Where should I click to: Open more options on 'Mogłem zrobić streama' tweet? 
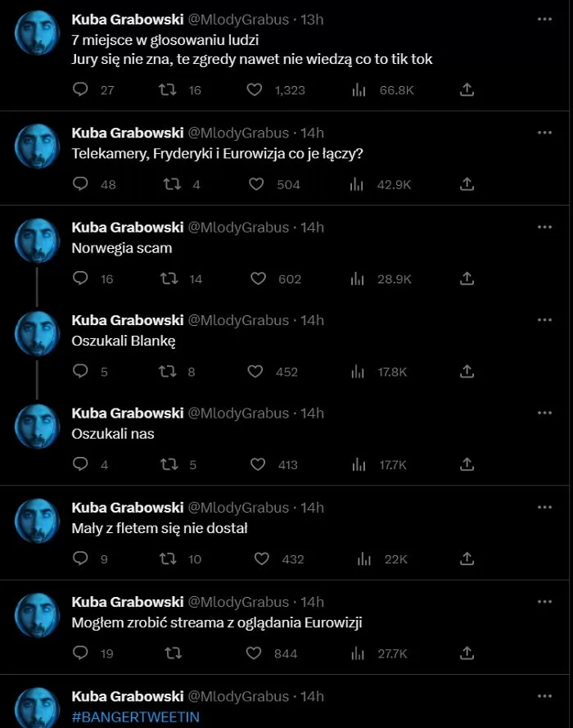point(544,601)
